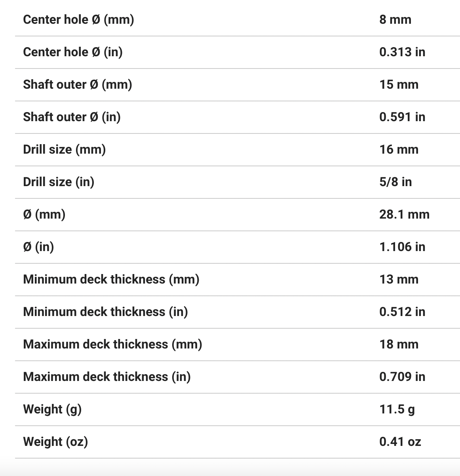Screen dimensions: 460x476
Task: Click the "Center hole Ø (mm)" label
Action: click(x=78, y=19)
